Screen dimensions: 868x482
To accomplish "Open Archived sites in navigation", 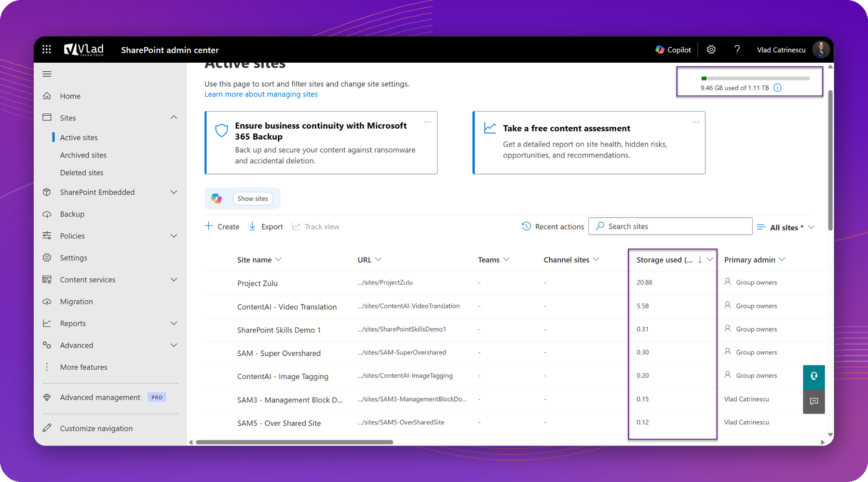I will tap(83, 155).
